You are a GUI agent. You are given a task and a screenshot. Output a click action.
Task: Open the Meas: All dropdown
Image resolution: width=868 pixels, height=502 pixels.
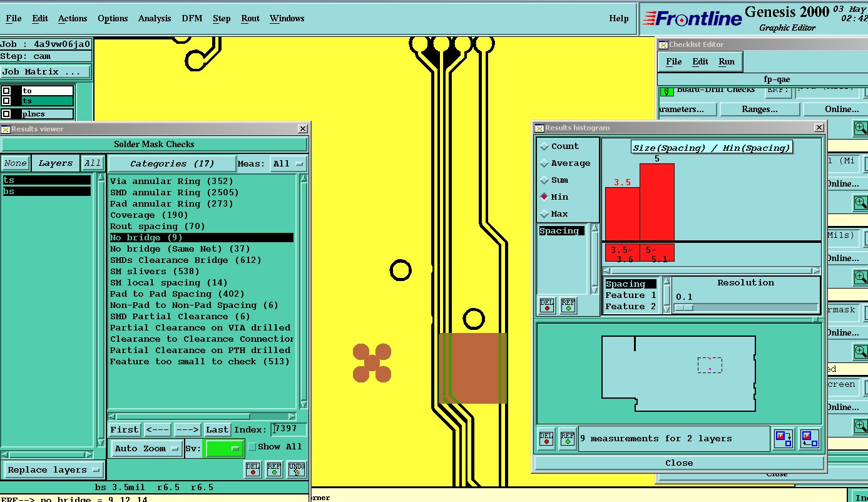coord(288,163)
